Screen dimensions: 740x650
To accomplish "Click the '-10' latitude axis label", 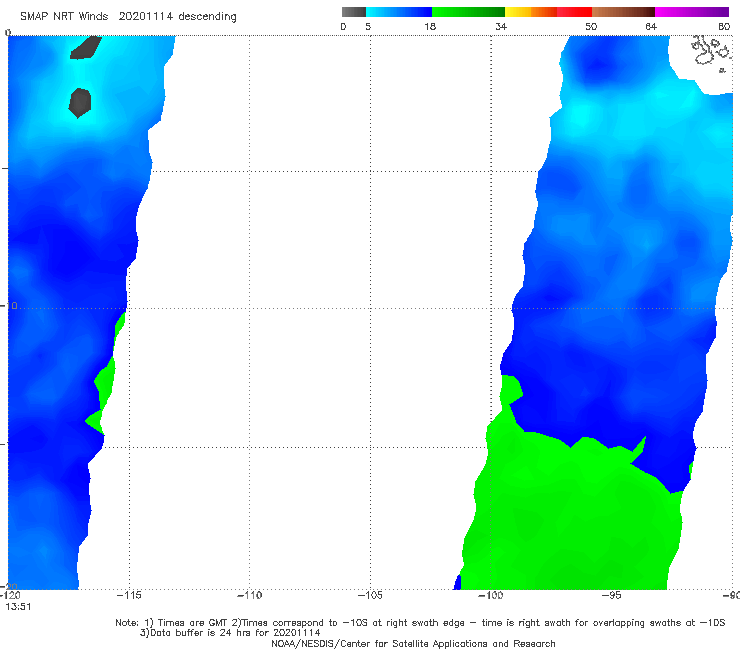I will coord(9,306).
